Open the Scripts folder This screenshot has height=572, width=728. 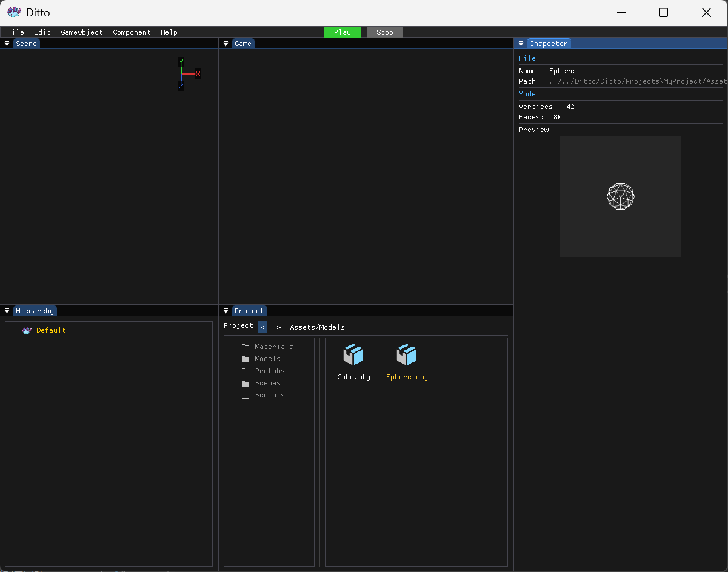270,395
